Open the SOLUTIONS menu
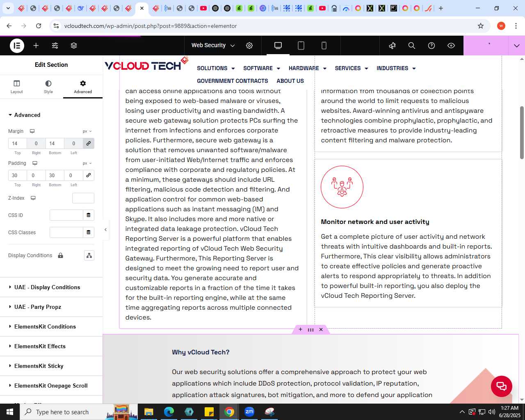The image size is (525, 420). point(216,68)
